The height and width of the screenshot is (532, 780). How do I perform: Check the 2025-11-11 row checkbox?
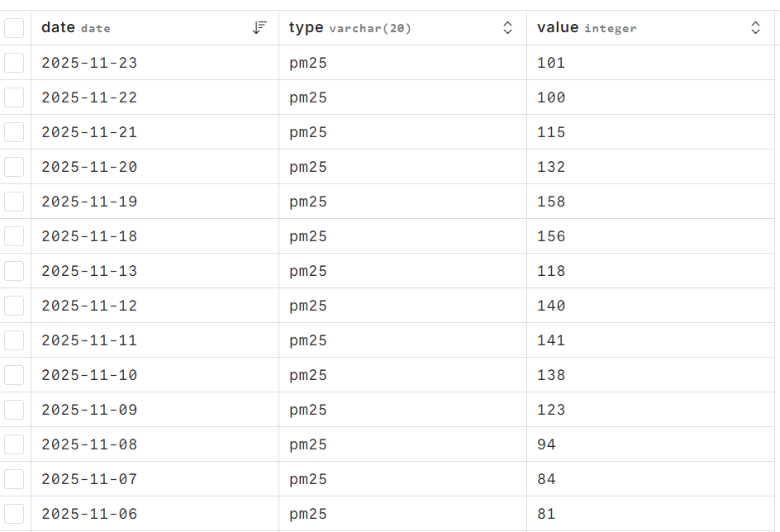coord(14,340)
